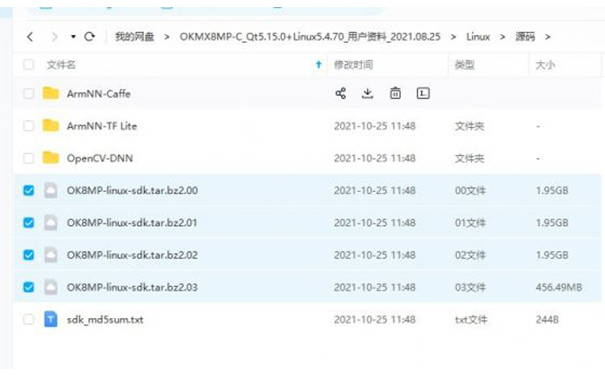Expand chevron after Linux breadcrumb
The image size is (605, 375).
click(502, 37)
